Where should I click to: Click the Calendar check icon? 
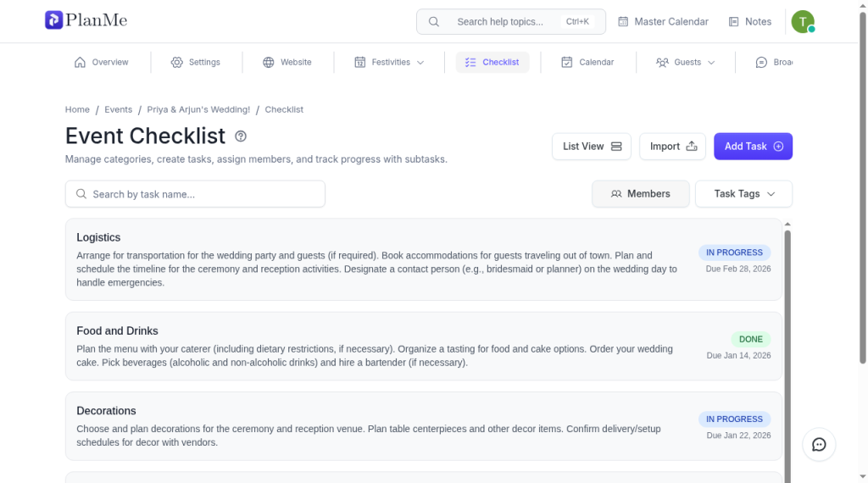[x=567, y=62]
